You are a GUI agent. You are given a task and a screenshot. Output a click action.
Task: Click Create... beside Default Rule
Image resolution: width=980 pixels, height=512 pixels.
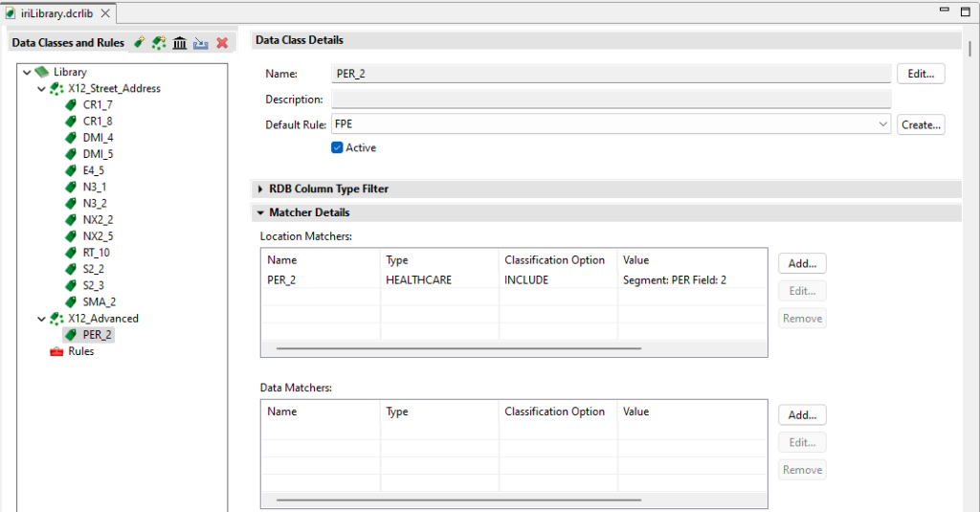pos(921,124)
